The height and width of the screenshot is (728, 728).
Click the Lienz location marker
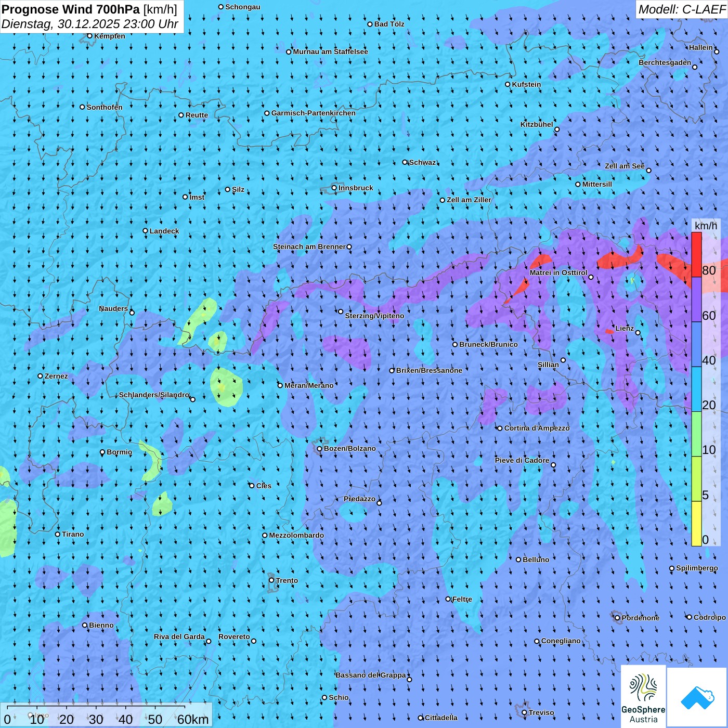click(638, 333)
